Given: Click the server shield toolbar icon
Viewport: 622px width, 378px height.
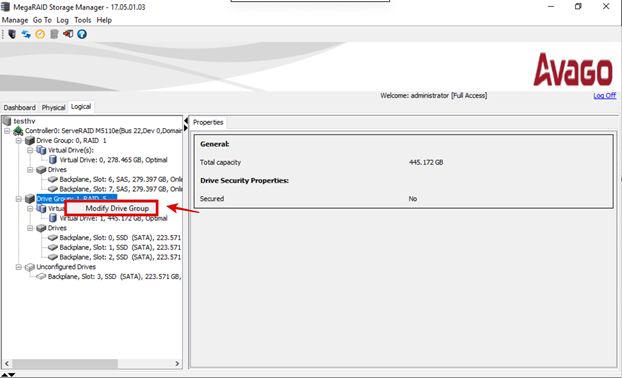Looking at the screenshot, I should tap(12, 34).
